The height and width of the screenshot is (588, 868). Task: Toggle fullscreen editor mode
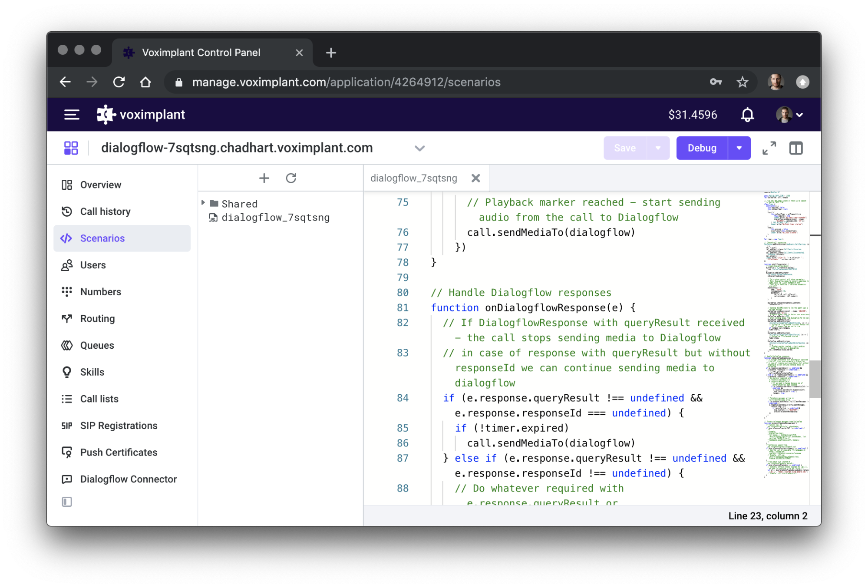(769, 148)
